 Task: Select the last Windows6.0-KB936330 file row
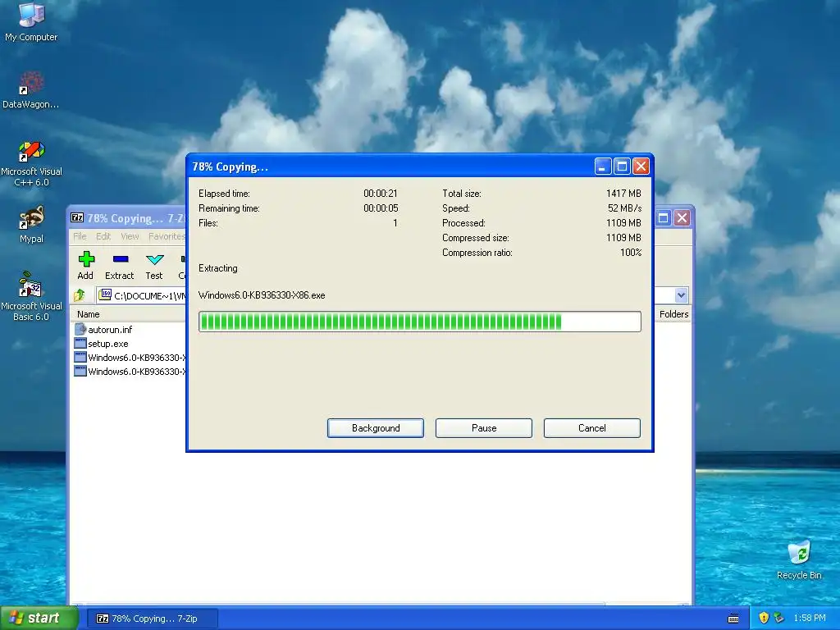pyautogui.click(x=130, y=372)
